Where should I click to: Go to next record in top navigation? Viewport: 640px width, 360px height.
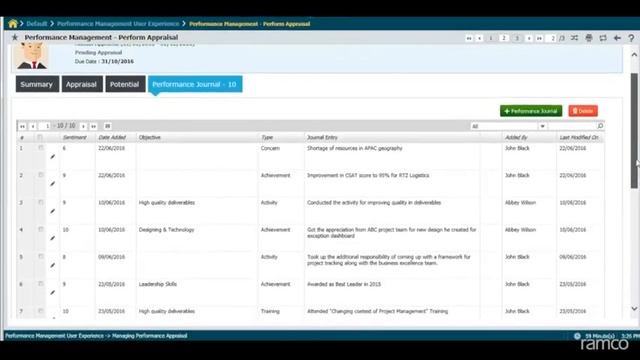(x=529, y=38)
